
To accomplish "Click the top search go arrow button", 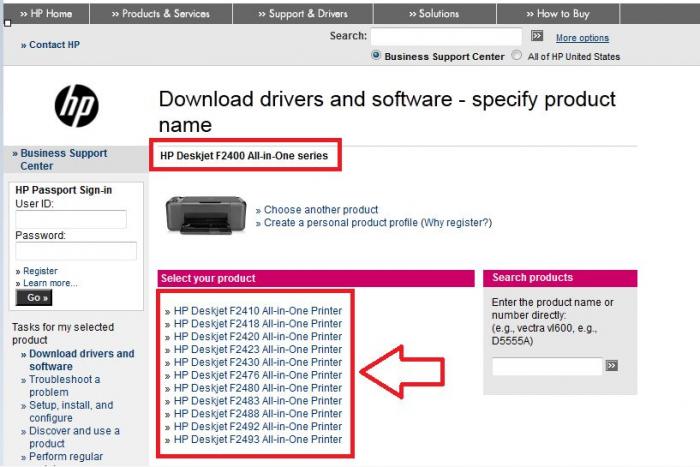I will click(537, 36).
